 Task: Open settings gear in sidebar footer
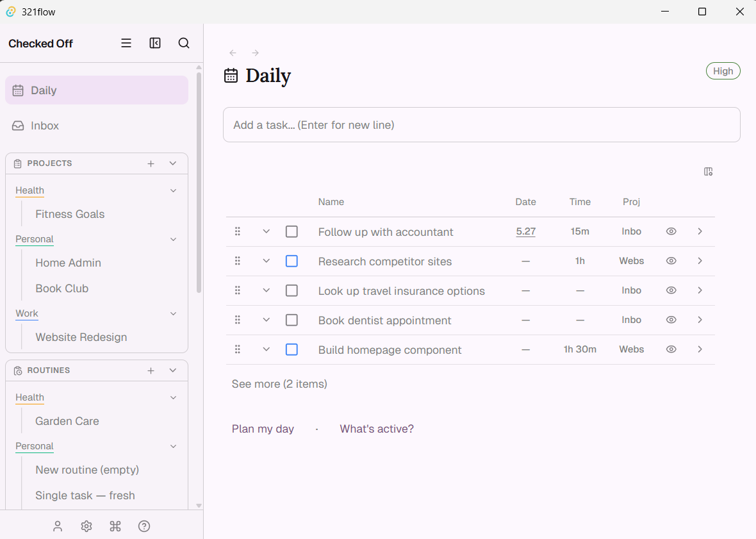(86, 526)
